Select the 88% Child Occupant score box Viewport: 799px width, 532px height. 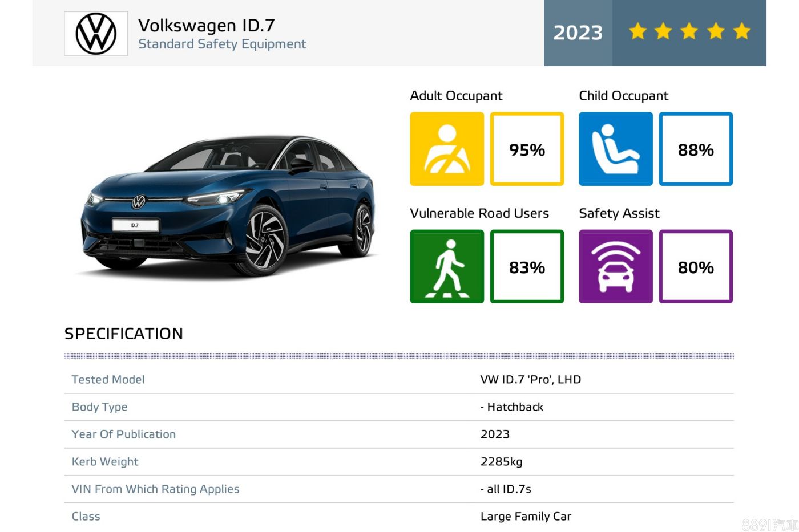pyautogui.click(x=696, y=149)
